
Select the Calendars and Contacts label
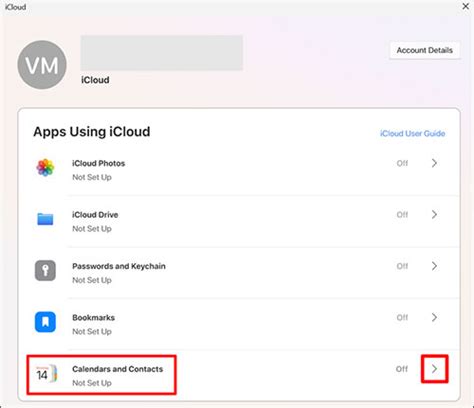click(117, 369)
